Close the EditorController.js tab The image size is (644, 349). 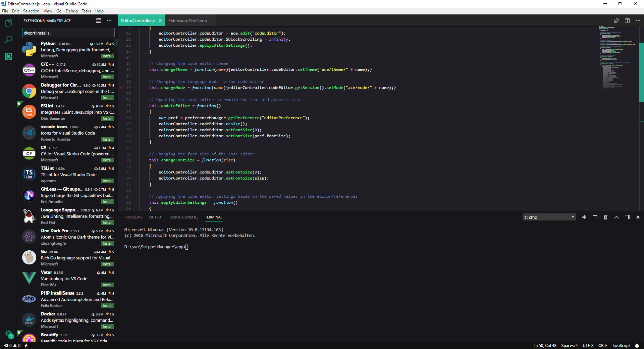coord(160,20)
